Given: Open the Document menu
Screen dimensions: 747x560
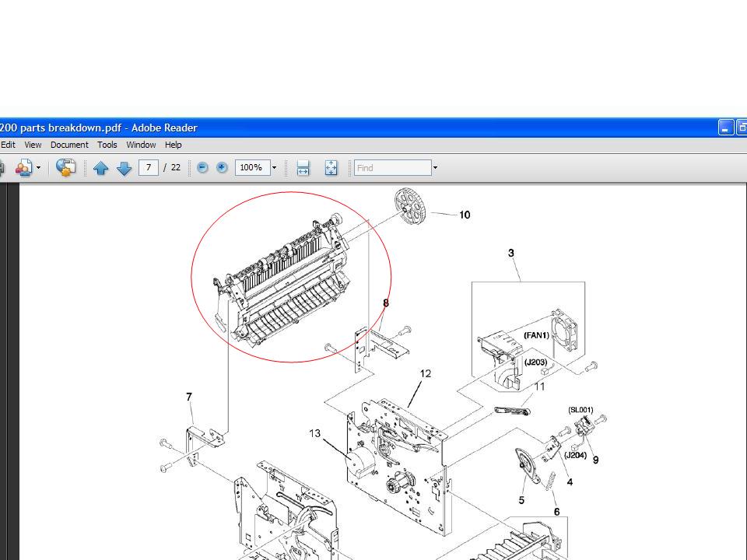Looking at the screenshot, I should 69,145.
